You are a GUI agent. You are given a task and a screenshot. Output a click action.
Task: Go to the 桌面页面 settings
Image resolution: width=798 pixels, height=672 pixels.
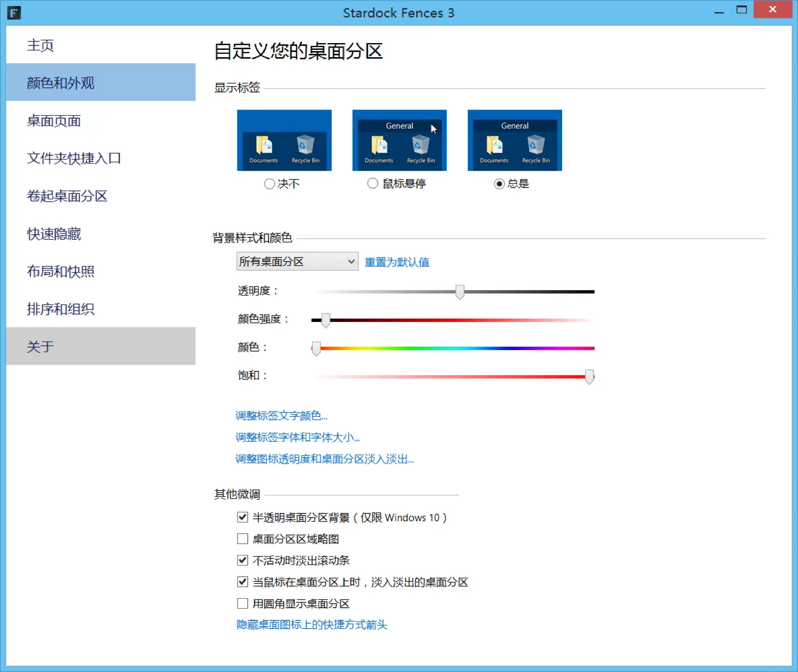(x=101, y=120)
